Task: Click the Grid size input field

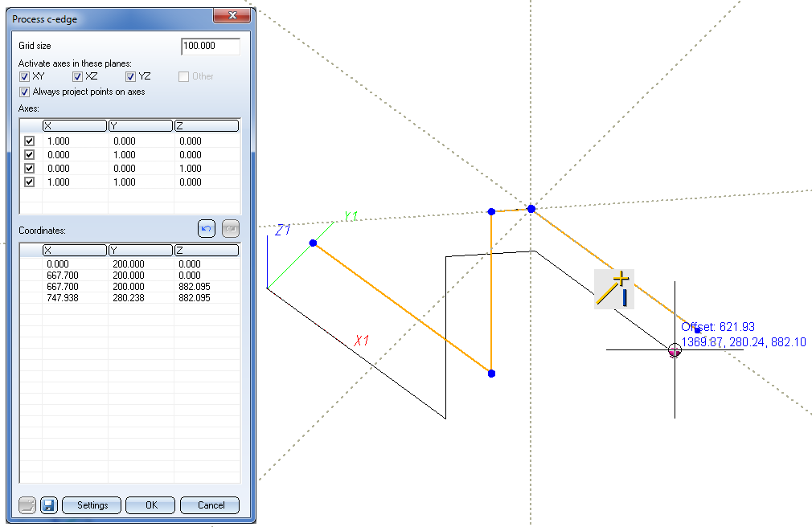Action: coord(211,47)
